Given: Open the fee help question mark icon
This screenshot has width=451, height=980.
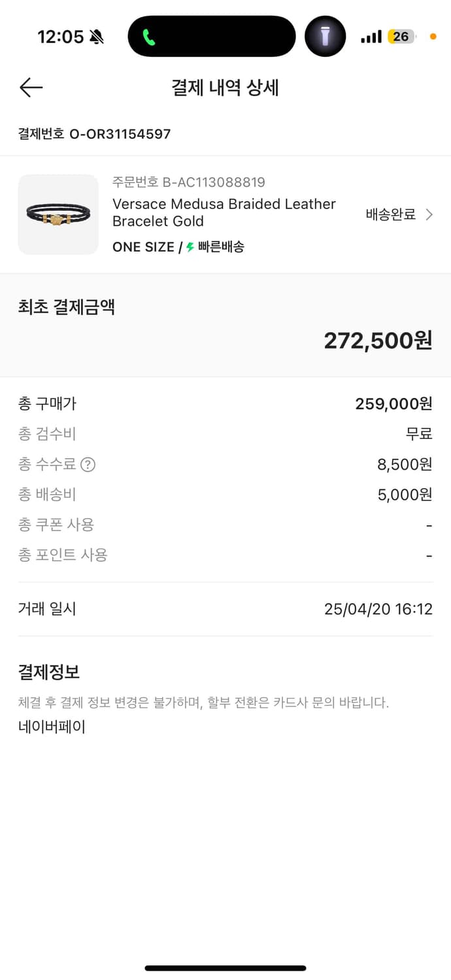Looking at the screenshot, I should (88, 465).
